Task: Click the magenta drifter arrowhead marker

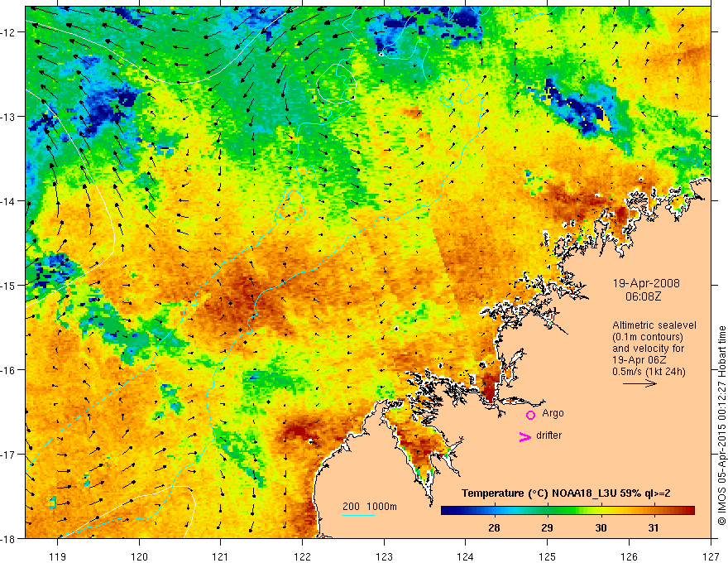Action: 525,436
